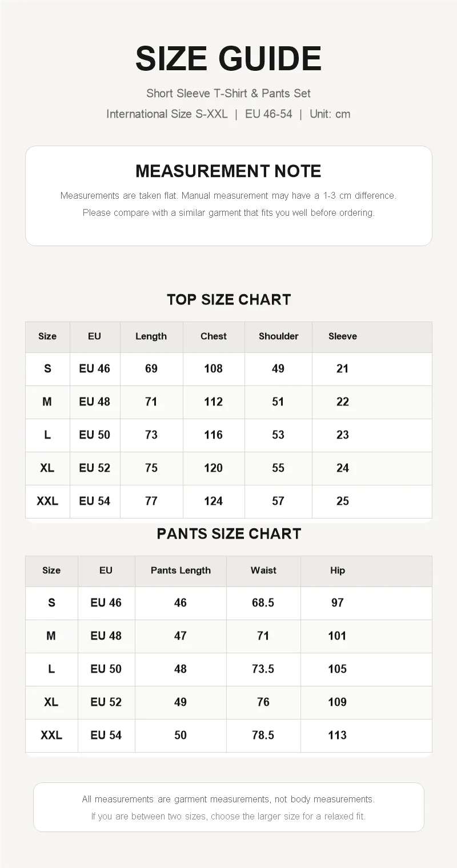Image resolution: width=457 pixels, height=868 pixels.
Task: Click sleeve value 24 for XL
Action: pyautogui.click(x=342, y=468)
